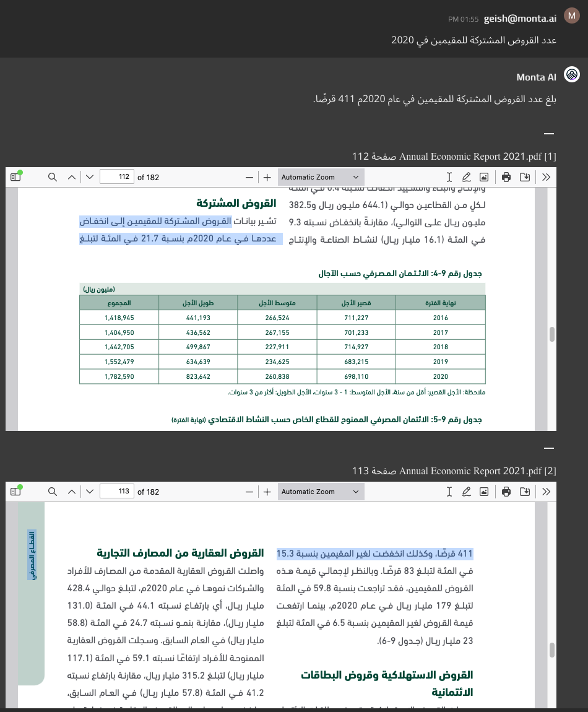Click the page number field showing 113
Image resolution: width=588 pixels, height=712 pixels.
[x=117, y=492]
